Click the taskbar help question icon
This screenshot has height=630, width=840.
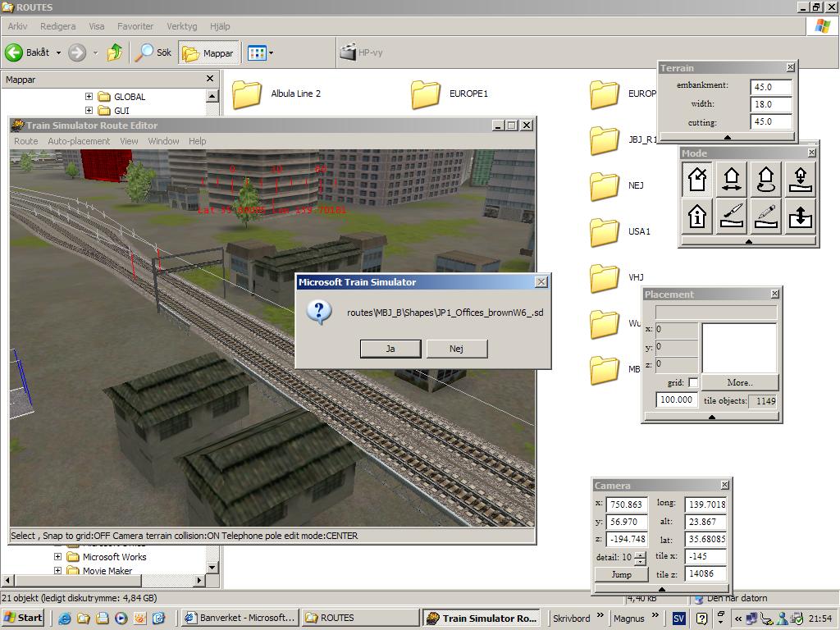coord(701,619)
